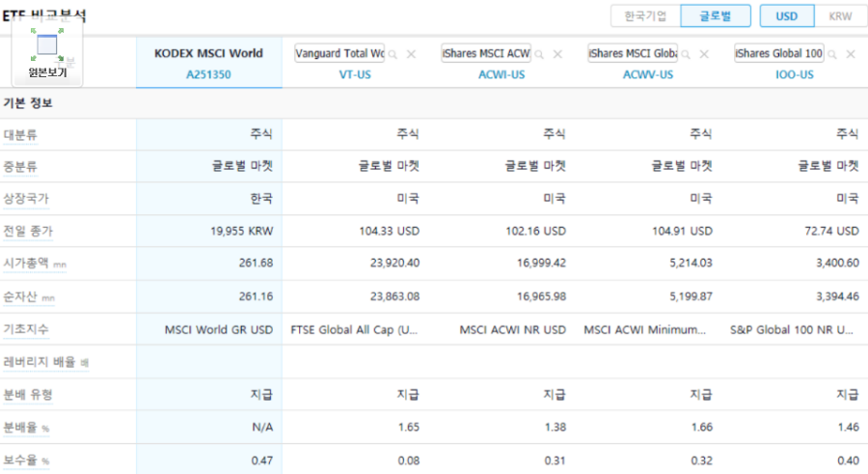Click the 1.65 distribution rate cell
This screenshot has height=474, width=868.
coord(409,428)
